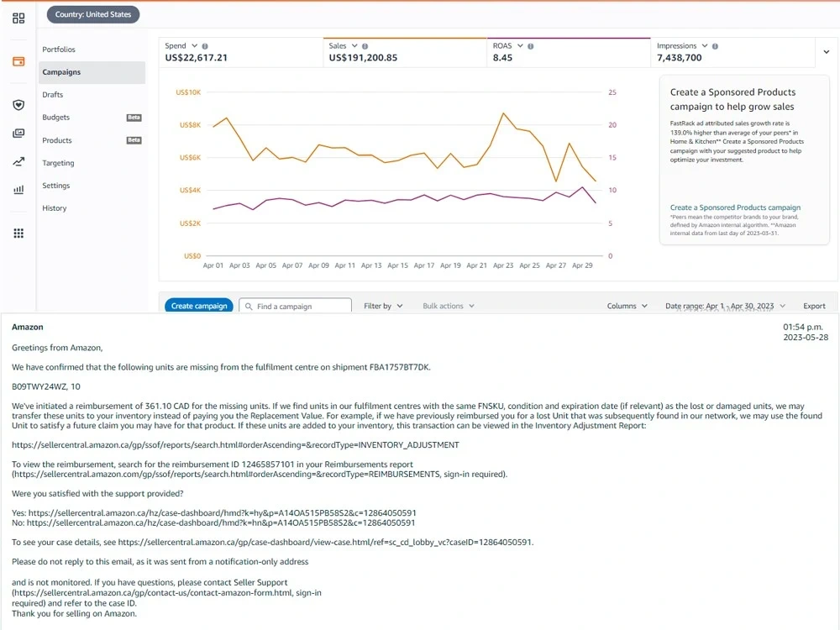Click the ASIN text B09TWY24WZ, 10
The width and height of the screenshot is (840, 630).
pos(46,386)
